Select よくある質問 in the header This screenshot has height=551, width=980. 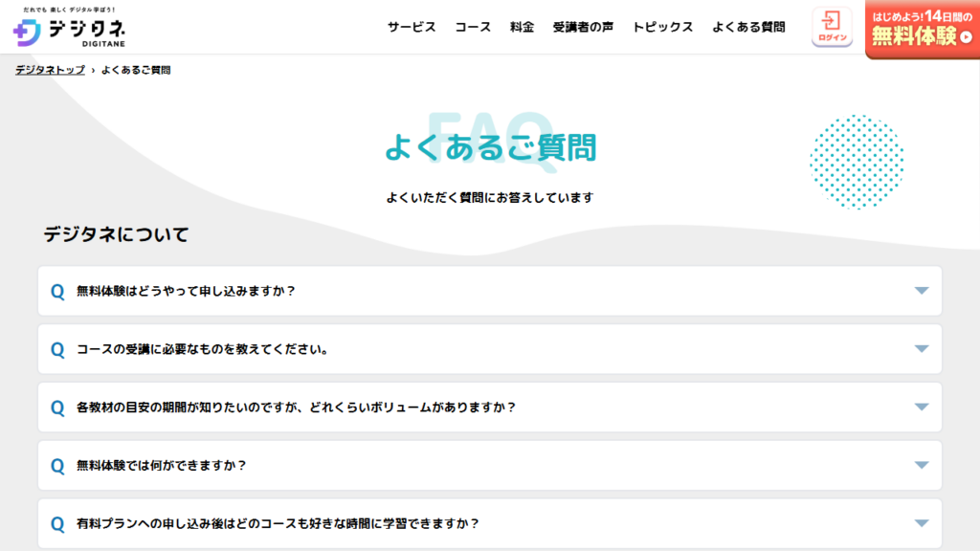(748, 28)
